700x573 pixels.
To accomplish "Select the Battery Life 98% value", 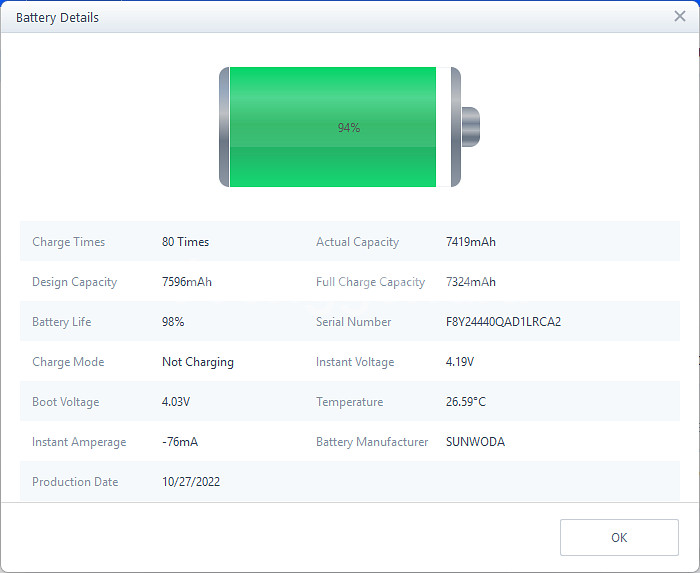I will 173,322.
